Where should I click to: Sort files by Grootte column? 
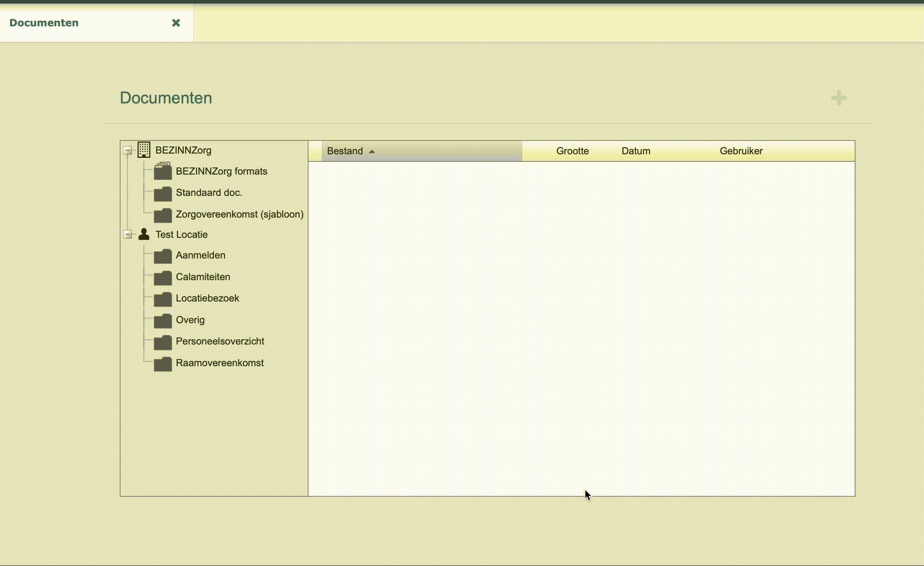point(572,151)
